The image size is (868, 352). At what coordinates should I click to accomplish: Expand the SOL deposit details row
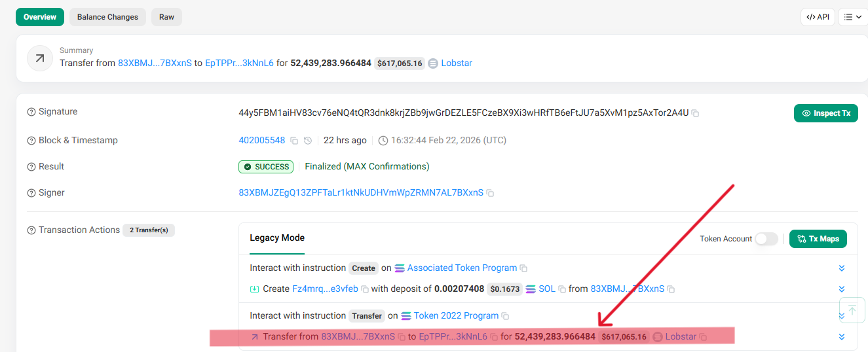coord(842,289)
